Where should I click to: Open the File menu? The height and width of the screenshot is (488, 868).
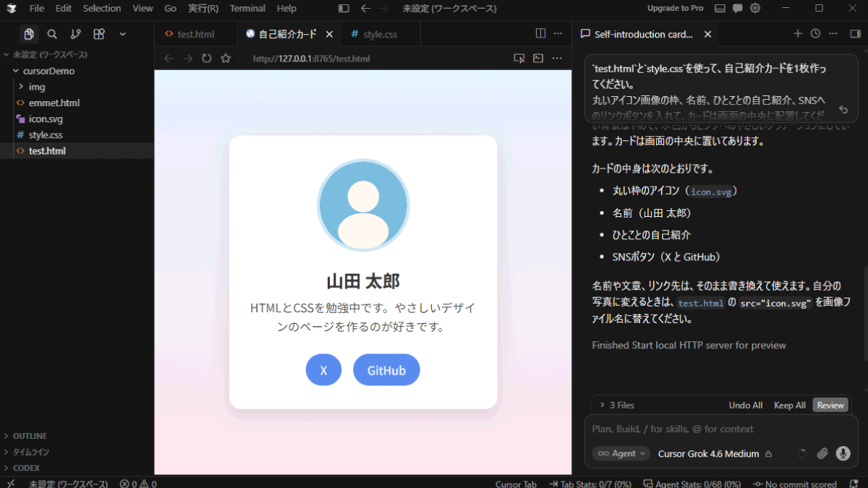37,9
